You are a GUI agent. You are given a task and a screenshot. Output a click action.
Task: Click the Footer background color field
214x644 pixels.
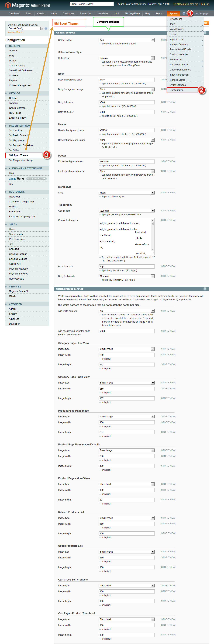(x=127, y=161)
